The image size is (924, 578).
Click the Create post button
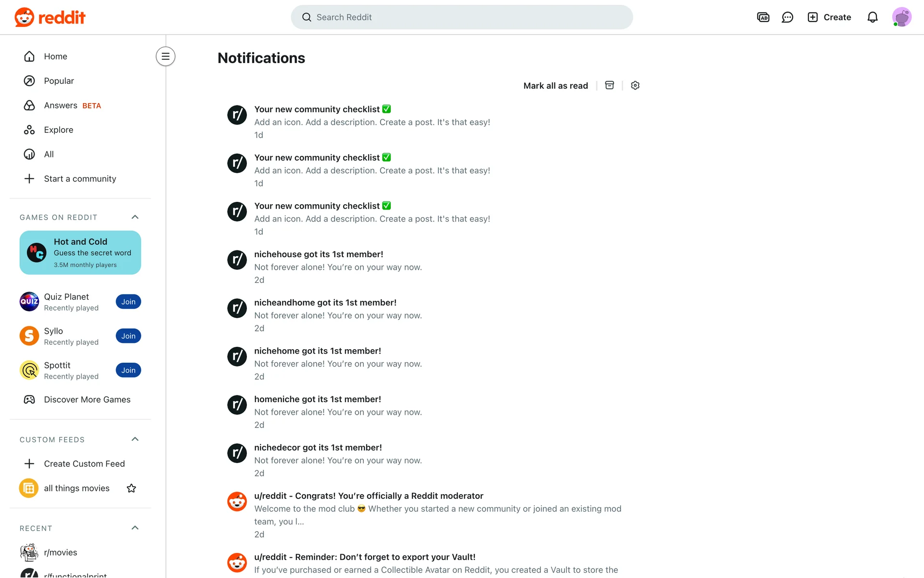point(829,17)
